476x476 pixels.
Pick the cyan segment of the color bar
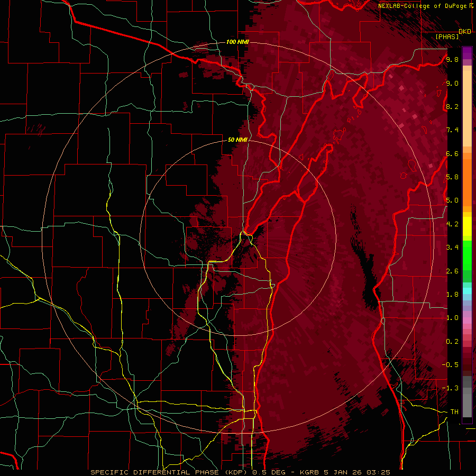[467, 291]
